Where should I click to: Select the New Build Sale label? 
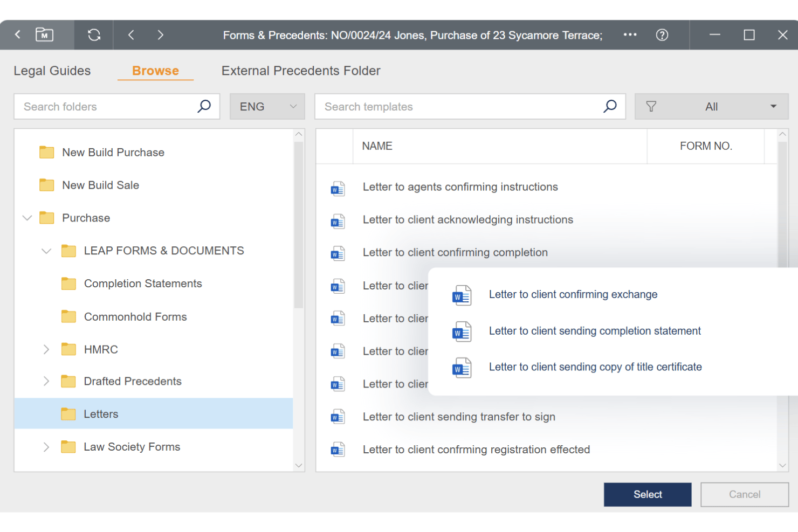coord(101,185)
